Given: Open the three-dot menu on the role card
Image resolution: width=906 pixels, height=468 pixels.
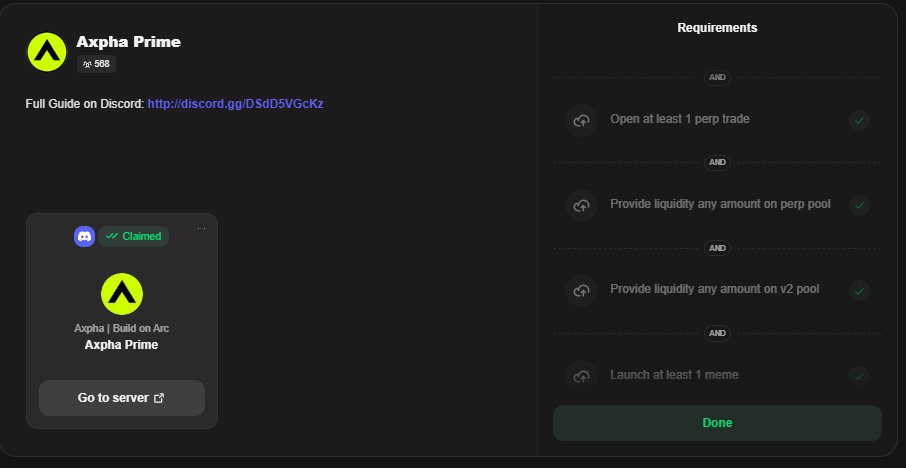Looking at the screenshot, I should pos(202,229).
